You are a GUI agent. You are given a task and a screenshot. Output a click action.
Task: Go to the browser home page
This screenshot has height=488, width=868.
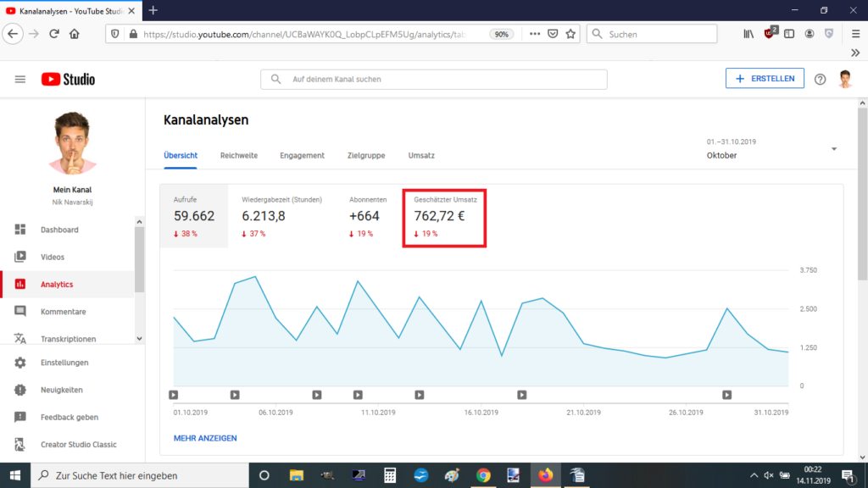coord(75,34)
